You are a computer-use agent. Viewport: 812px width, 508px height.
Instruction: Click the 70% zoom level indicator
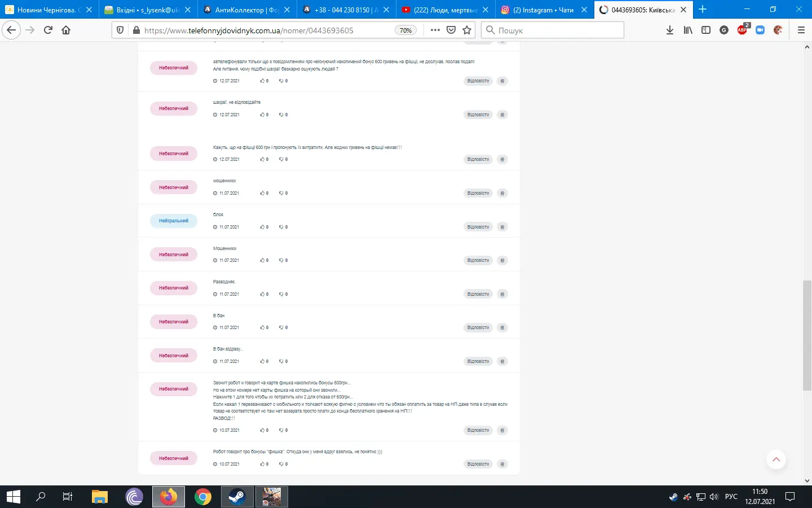[x=405, y=30]
